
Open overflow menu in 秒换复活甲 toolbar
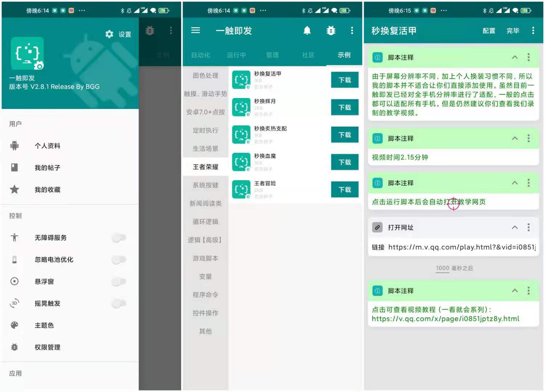[x=533, y=31]
